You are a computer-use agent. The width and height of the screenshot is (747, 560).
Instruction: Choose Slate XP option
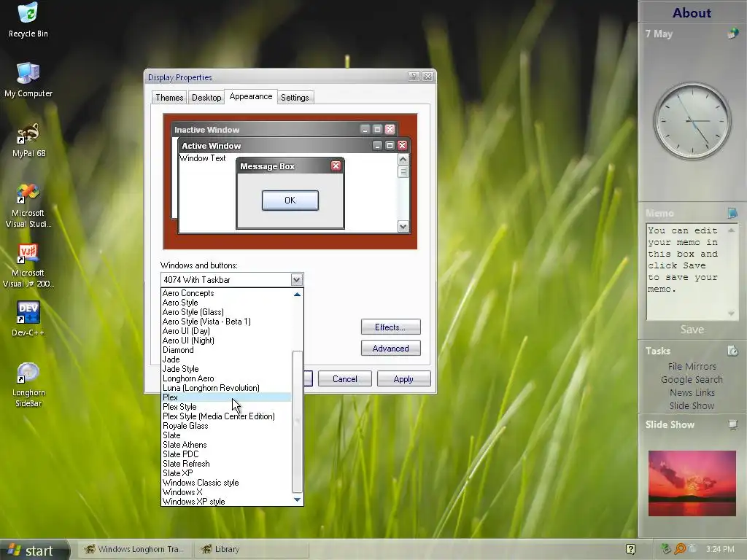pyautogui.click(x=226, y=472)
